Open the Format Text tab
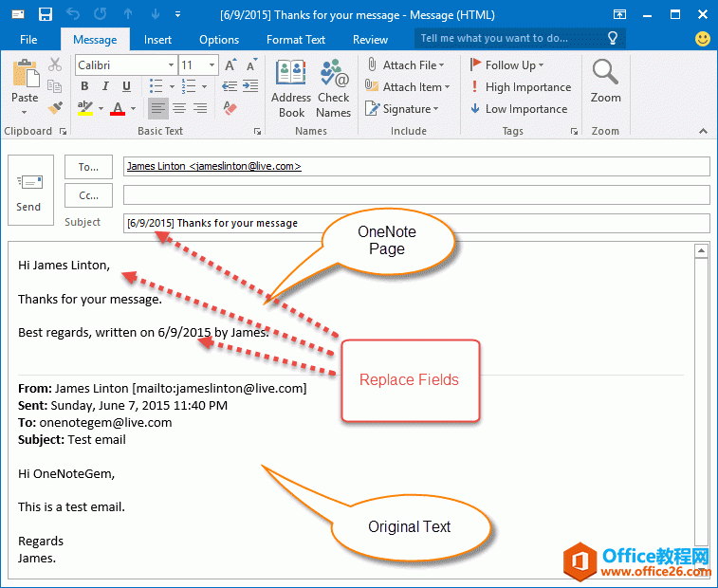The height and width of the screenshot is (588, 718). click(295, 40)
